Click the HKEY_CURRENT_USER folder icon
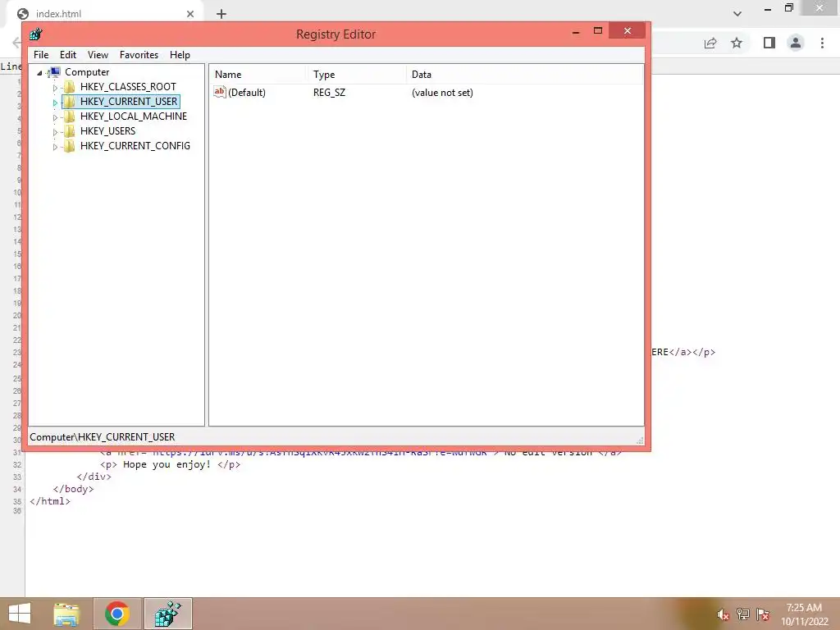The width and height of the screenshot is (840, 630). click(69, 102)
